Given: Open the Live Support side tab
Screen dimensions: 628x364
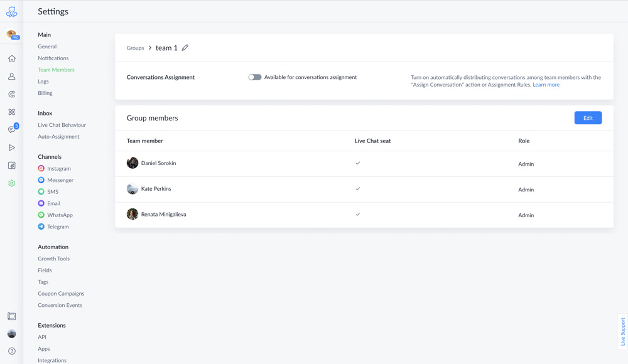Looking at the screenshot, I should 622,331.
